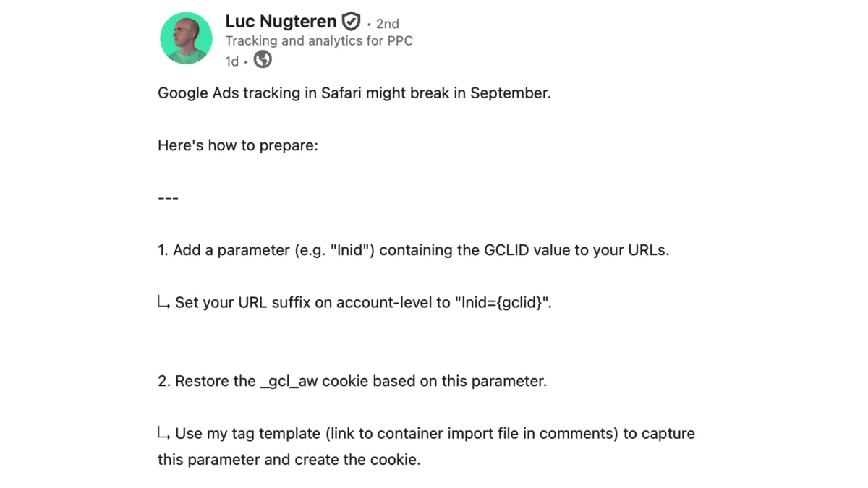Image resolution: width=868 pixels, height=488 pixels.
Task: Open the post via the 1d timestamp
Action: point(231,61)
